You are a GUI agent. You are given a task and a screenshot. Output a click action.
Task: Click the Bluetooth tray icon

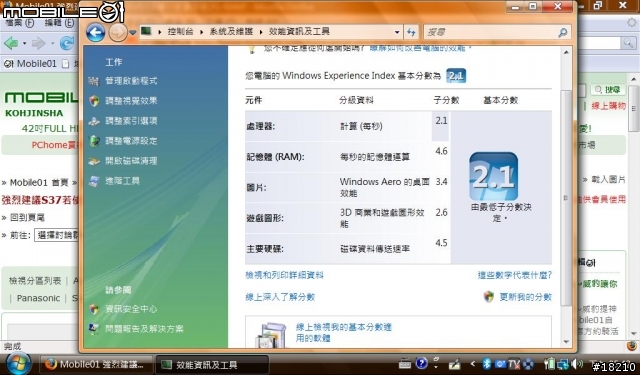click(487, 364)
